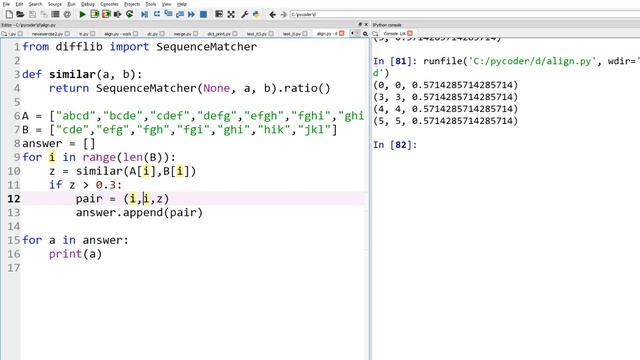This screenshot has width=640, height=360.
Task: Click 'SequenceMatcher' on the import line
Action: coord(207,47)
